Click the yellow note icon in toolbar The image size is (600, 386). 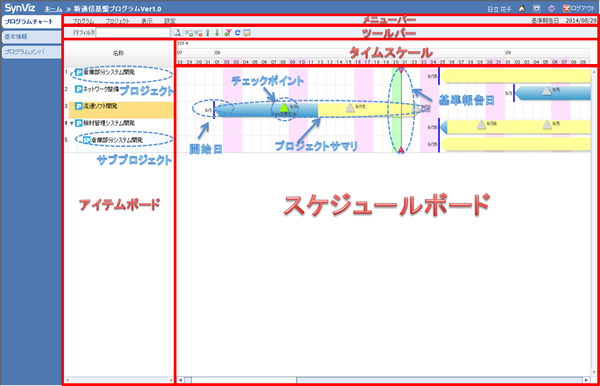tap(247, 33)
